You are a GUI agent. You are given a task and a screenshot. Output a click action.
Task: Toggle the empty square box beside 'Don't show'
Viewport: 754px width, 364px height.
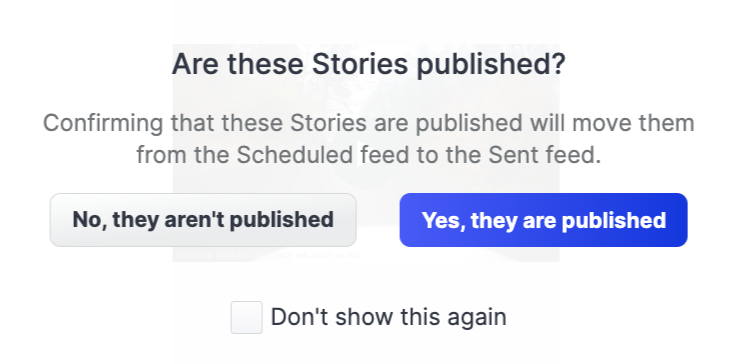[x=246, y=317]
